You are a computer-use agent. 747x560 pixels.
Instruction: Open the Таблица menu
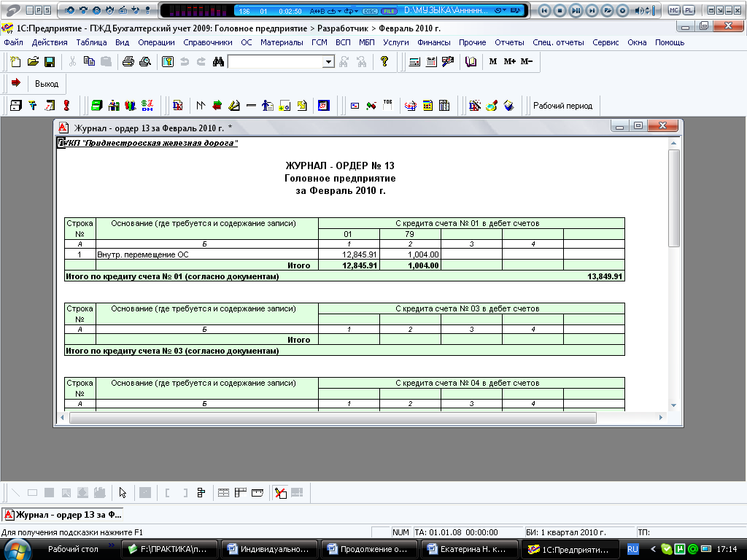click(91, 42)
